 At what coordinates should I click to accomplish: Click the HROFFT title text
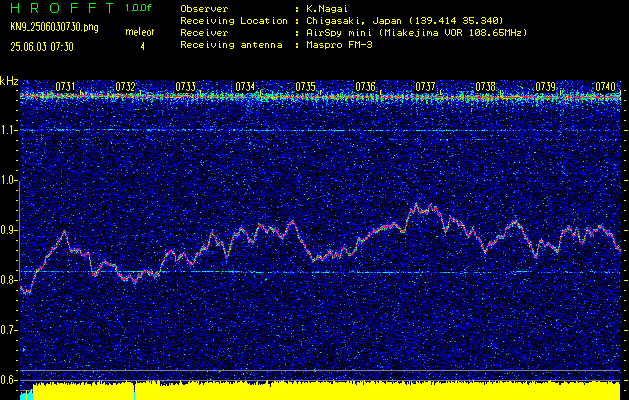point(62,8)
